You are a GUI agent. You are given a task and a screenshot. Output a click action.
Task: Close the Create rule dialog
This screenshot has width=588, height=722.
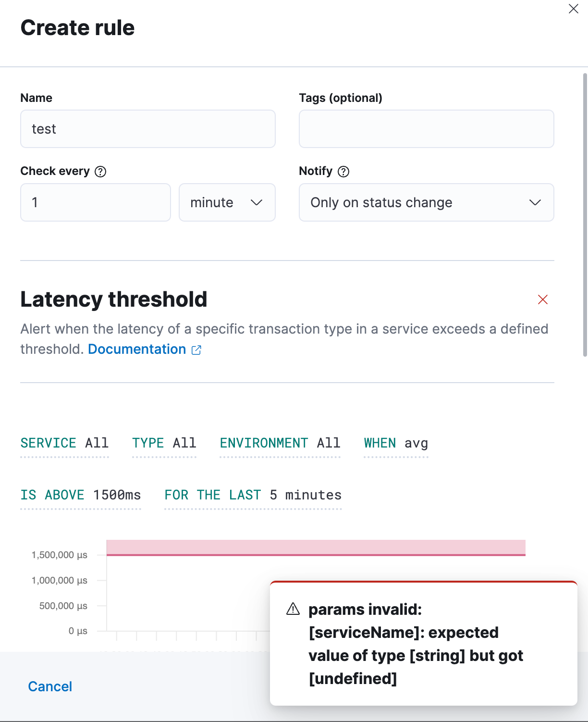[574, 9]
